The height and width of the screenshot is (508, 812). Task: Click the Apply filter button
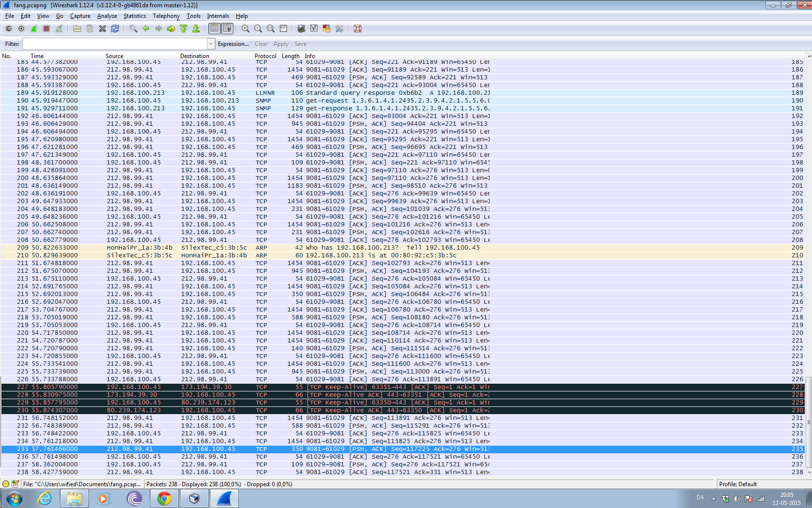click(281, 44)
